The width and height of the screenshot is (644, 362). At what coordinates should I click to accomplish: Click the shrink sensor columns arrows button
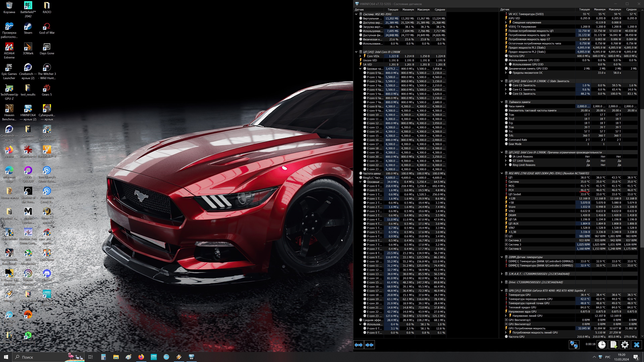[x=369, y=345]
